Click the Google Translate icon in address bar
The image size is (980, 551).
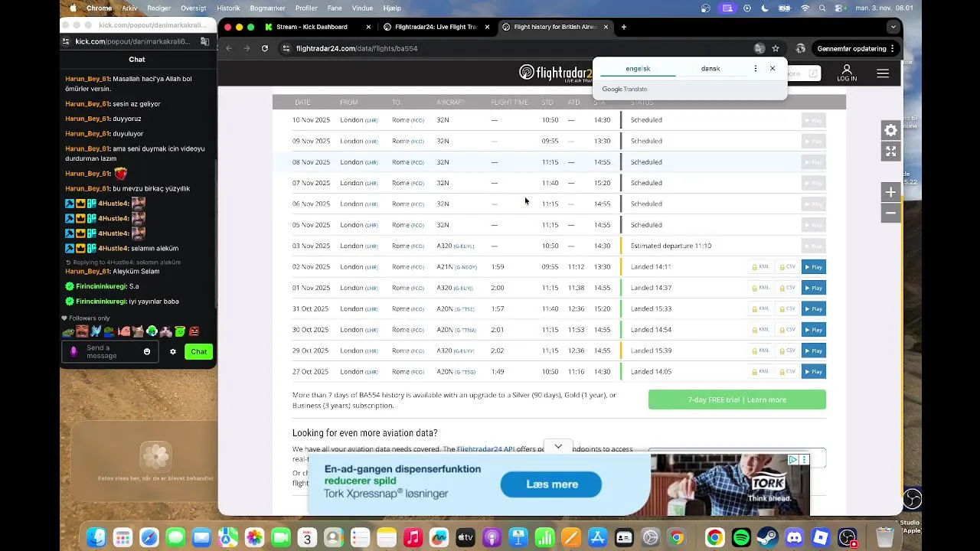[759, 48]
